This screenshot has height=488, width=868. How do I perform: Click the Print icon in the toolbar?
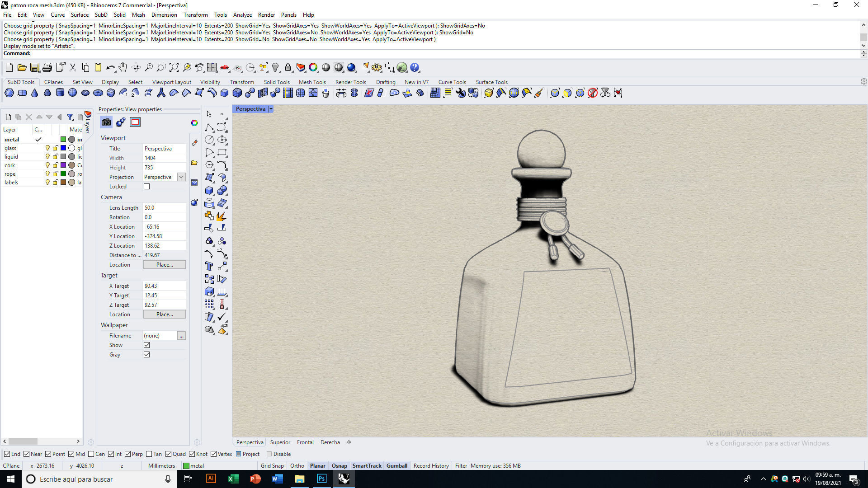point(47,68)
